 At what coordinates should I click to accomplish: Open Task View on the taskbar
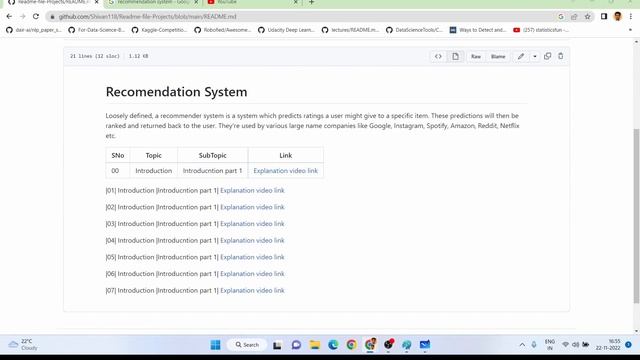point(277,345)
